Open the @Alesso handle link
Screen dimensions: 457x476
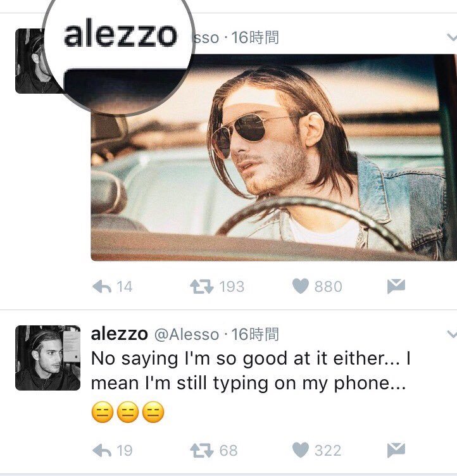click(187, 335)
